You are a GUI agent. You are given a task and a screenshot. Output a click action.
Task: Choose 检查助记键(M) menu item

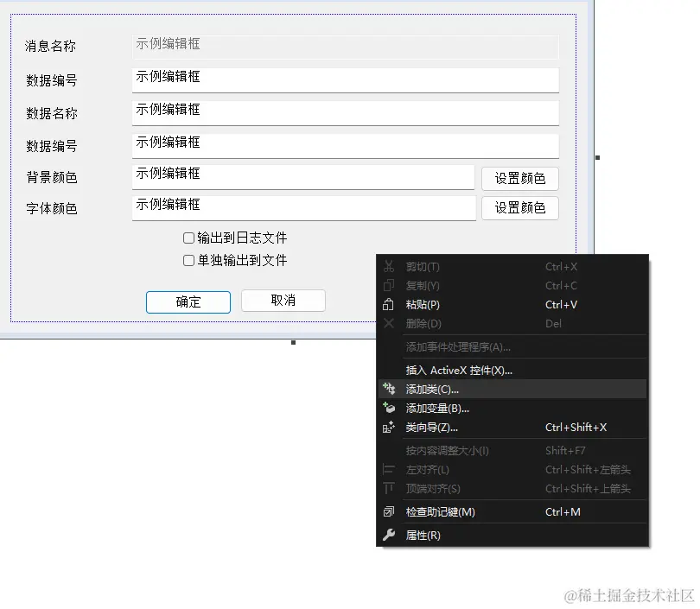coord(512,511)
